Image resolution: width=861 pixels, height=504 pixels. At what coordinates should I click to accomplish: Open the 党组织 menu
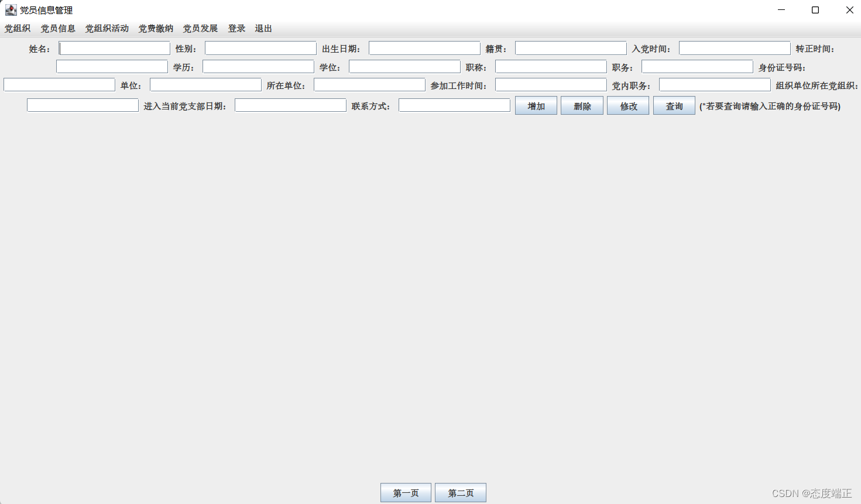coord(18,28)
